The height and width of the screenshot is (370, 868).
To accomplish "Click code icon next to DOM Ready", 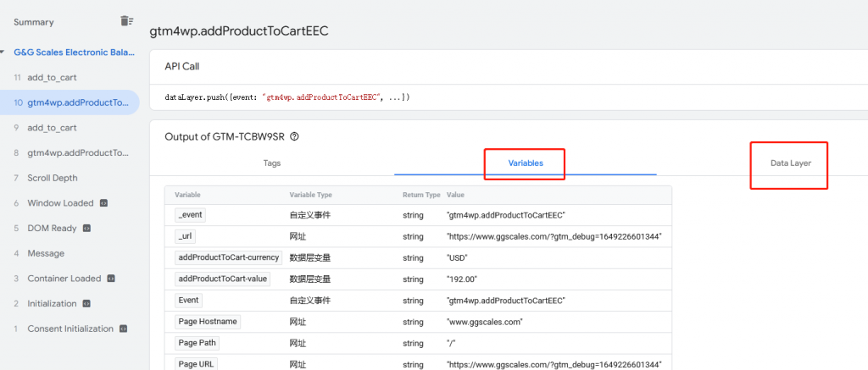I will tap(86, 228).
